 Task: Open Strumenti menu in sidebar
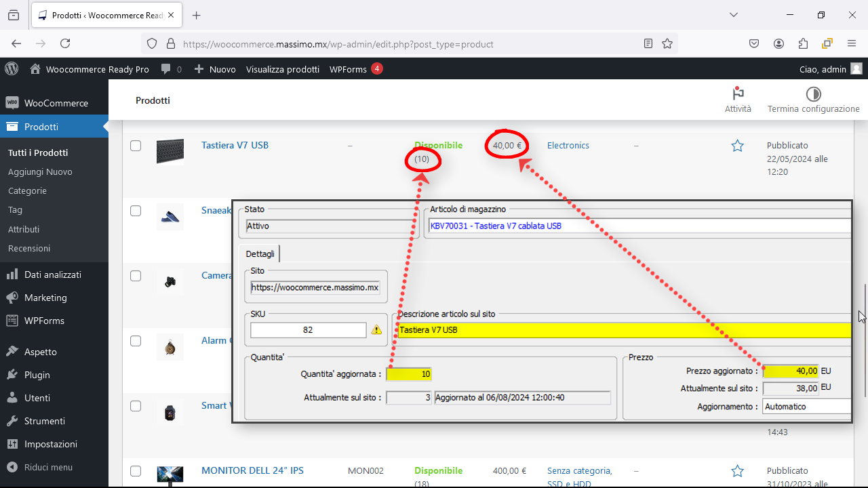(x=54, y=421)
